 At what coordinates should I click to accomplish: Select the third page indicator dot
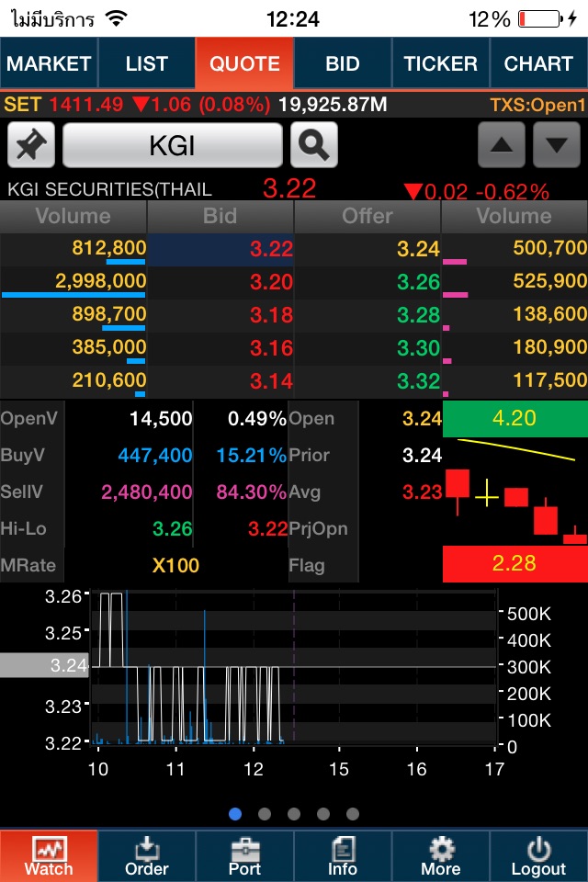click(x=294, y=814)
